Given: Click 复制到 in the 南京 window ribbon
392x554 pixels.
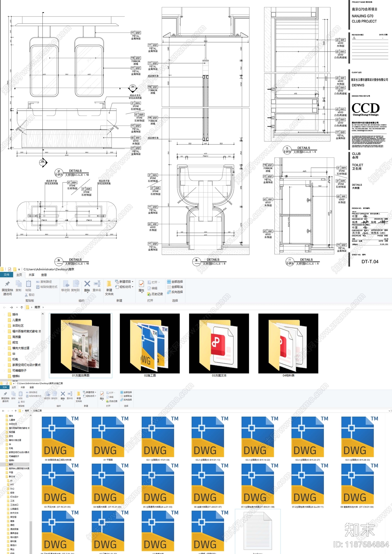Looking at the screenshot, I should tap(75, 286).
